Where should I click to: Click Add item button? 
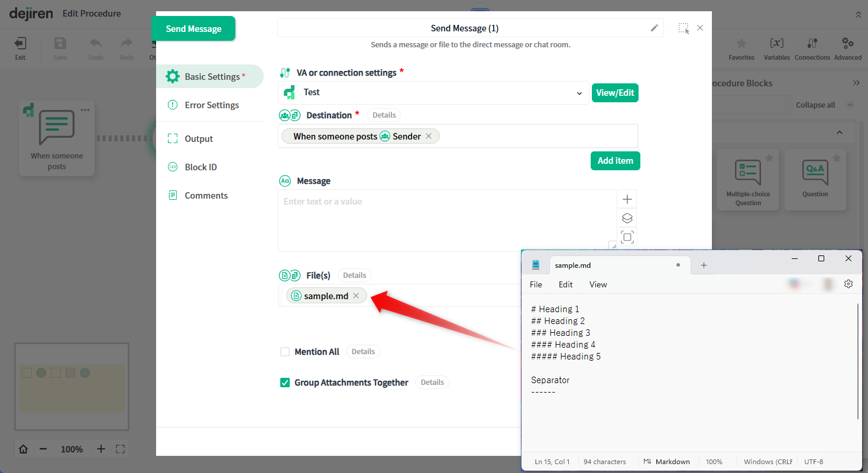[x=615, y=161]
